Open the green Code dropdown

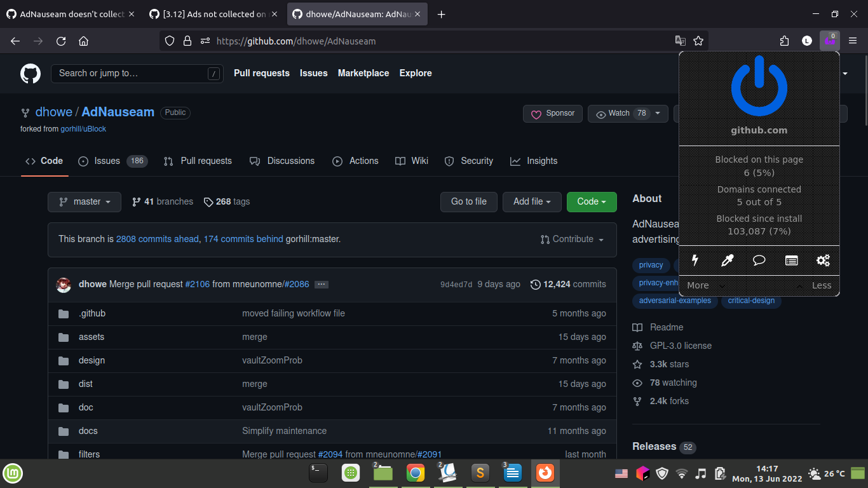tap(591, 201)
